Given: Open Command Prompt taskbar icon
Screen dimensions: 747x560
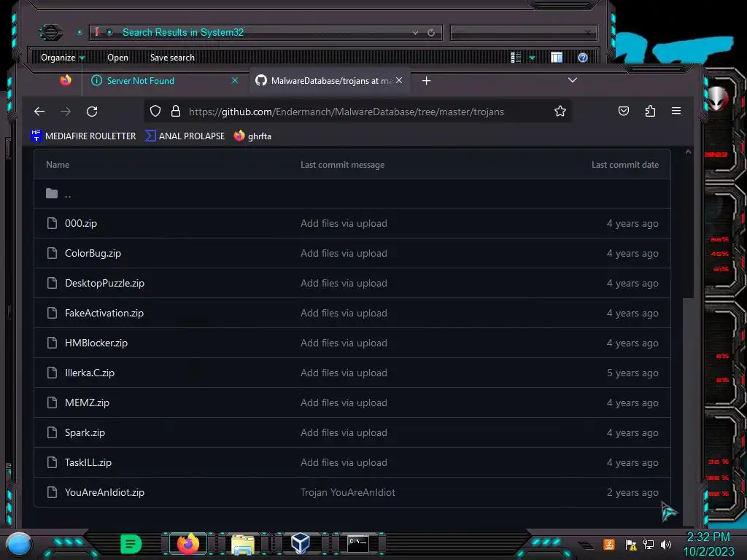Looking at the screenshot, I should 357,543.
